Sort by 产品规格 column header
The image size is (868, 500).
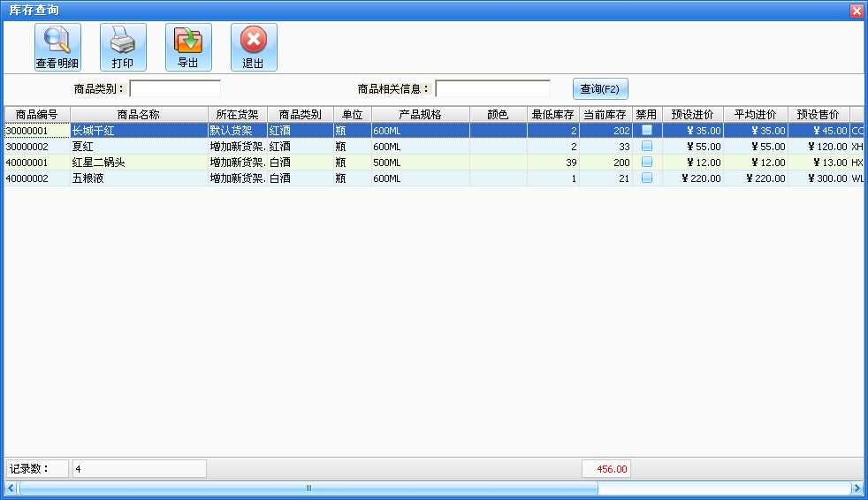point(421,115)
